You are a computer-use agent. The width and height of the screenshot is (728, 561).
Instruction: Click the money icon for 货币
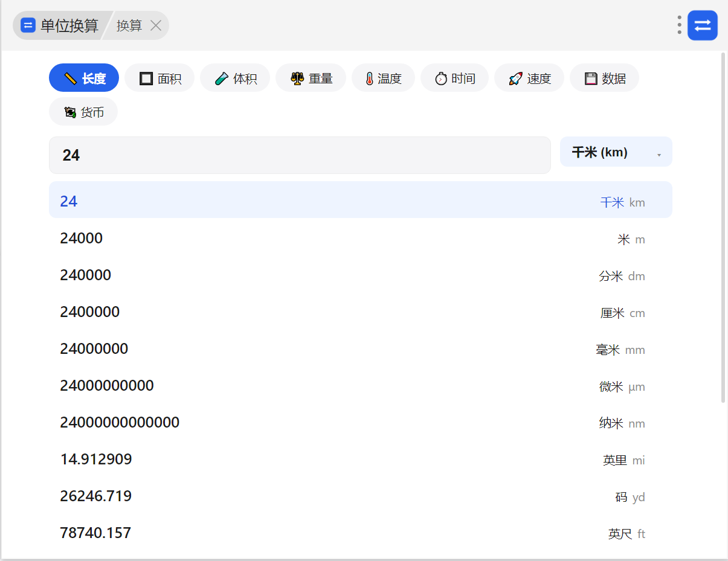click(70, 112)
